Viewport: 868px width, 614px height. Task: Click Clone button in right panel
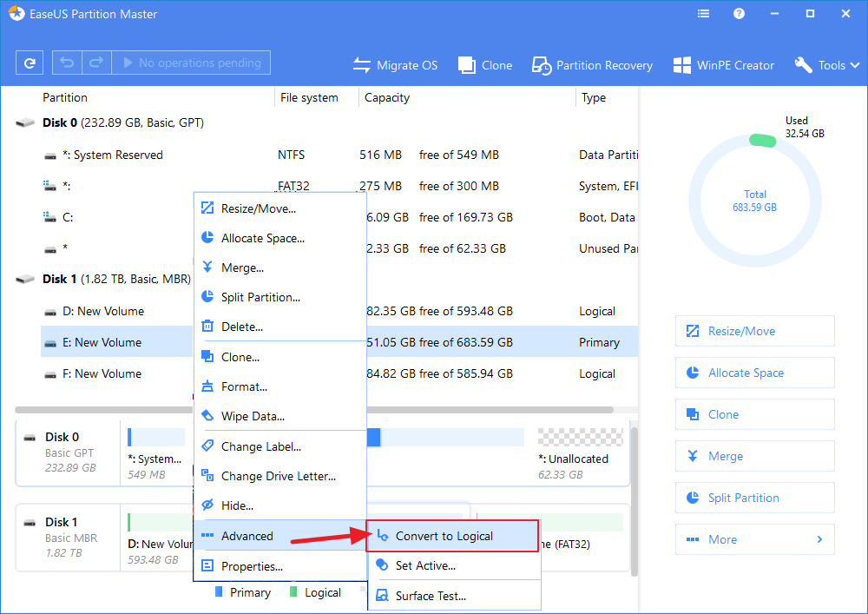(755, 414)
